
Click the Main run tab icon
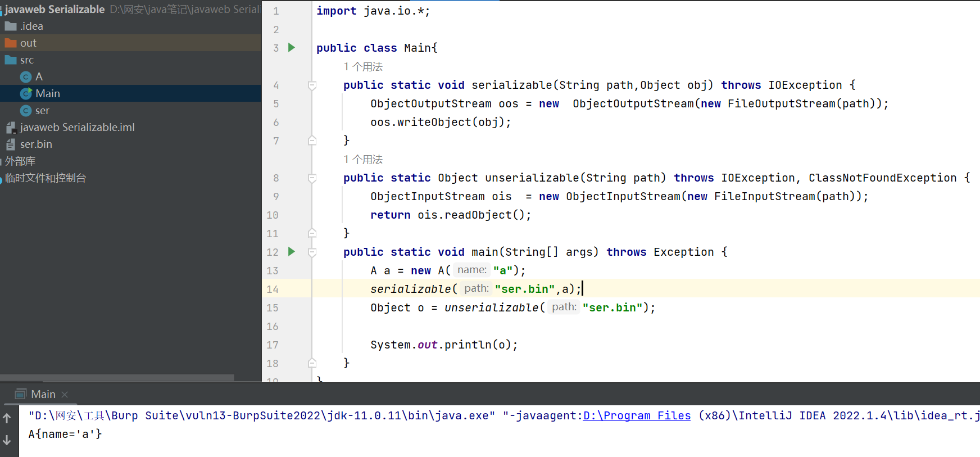pyautogui.click(x=21, y=394)
